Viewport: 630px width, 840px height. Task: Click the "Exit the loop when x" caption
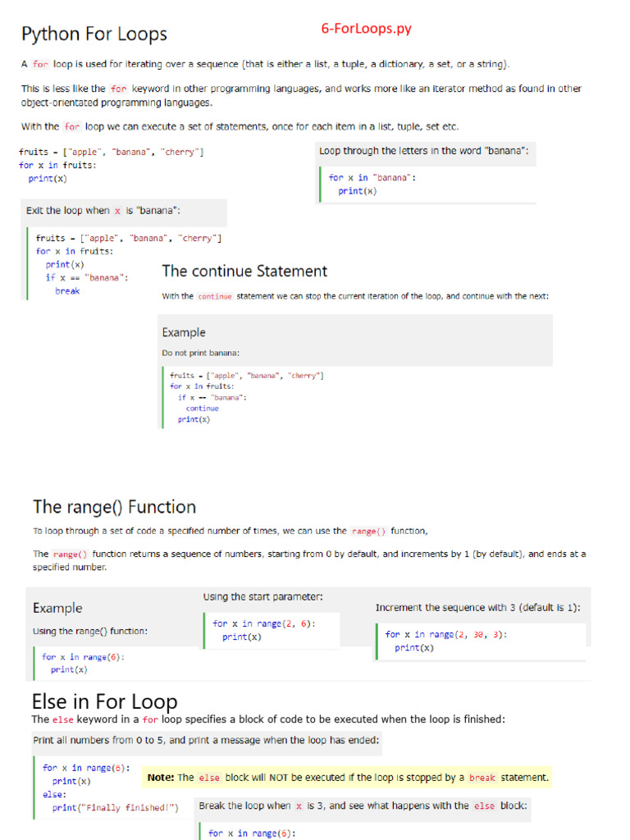pyautogui.click(x=103, y=211)
